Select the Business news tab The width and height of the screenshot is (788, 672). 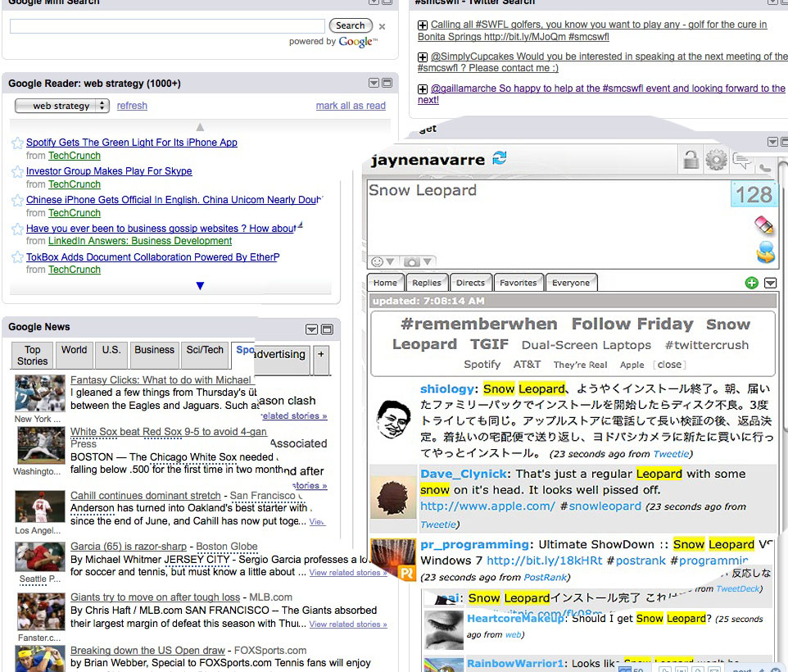(154, 355)
